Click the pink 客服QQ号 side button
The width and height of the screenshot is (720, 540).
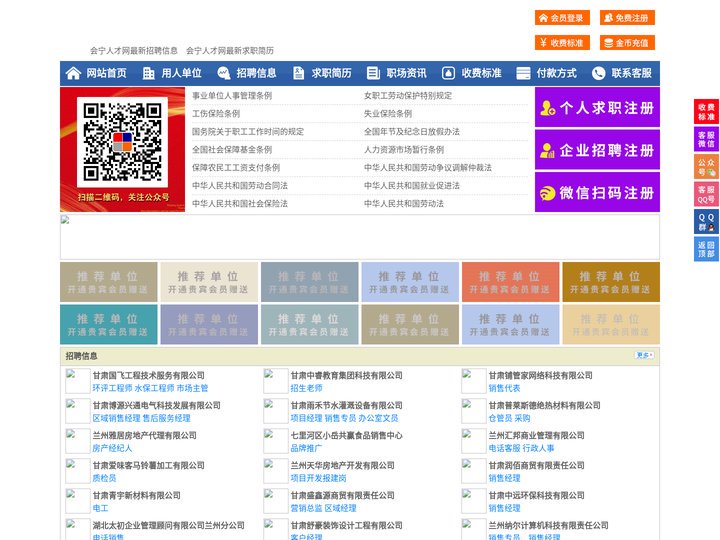click(x=706, y=194)
